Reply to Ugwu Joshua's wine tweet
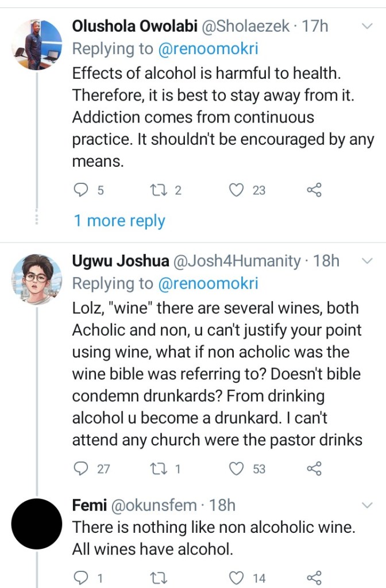This screenshot has width=386, height=588. [x=82, y=468]
